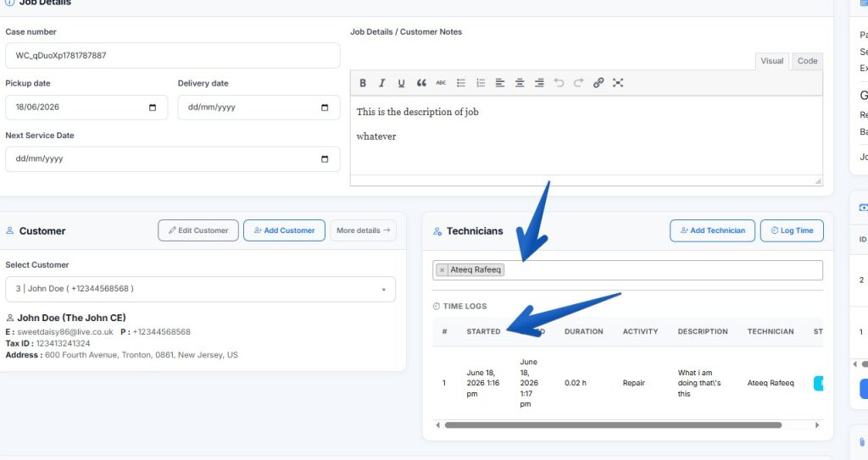Screen dimensions: 868x460
Task: Click Add Customer button
Action: tap(284, 230)
